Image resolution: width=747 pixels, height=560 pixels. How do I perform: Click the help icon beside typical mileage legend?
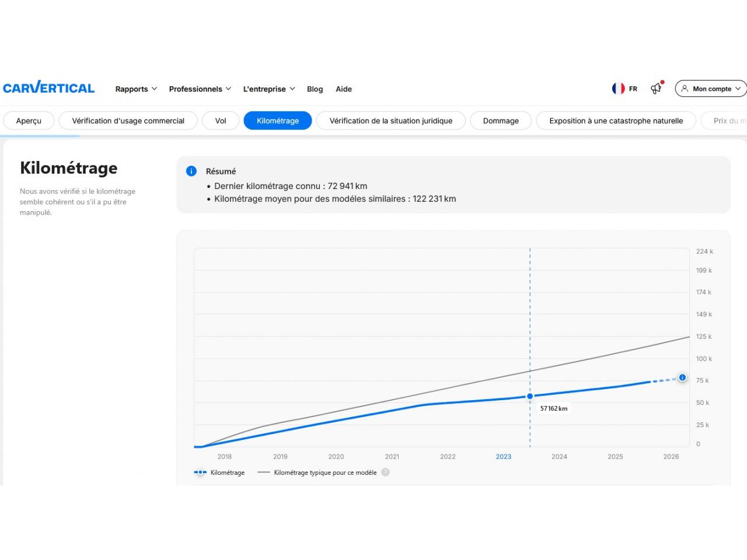tap(385, 473)
